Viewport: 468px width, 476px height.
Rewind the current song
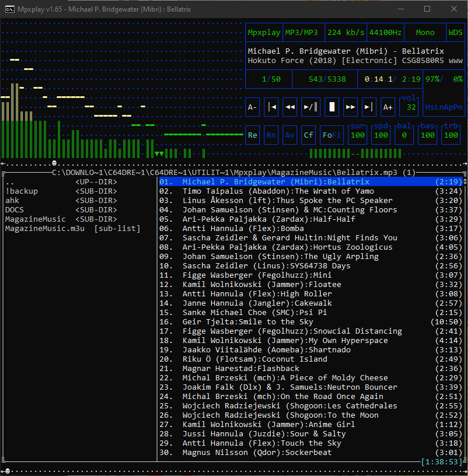[x=290, y=107]
